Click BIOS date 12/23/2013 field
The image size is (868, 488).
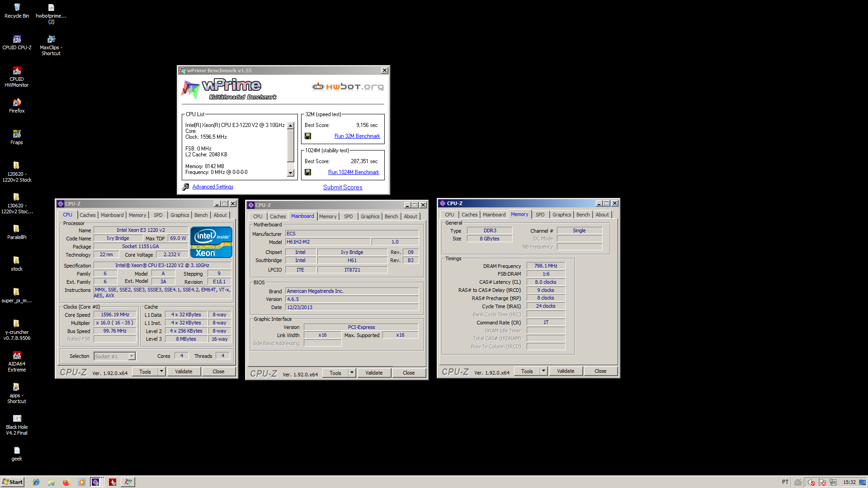click(x=352, y=307)
